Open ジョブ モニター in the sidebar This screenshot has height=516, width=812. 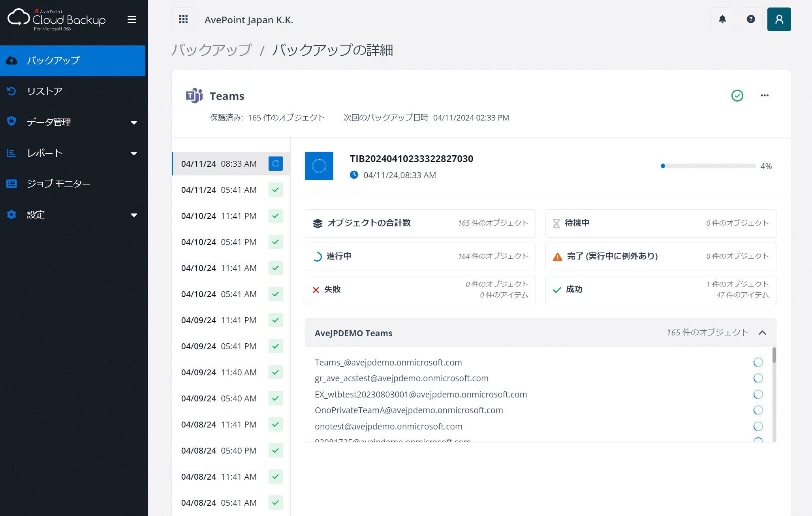pos(73,184)
